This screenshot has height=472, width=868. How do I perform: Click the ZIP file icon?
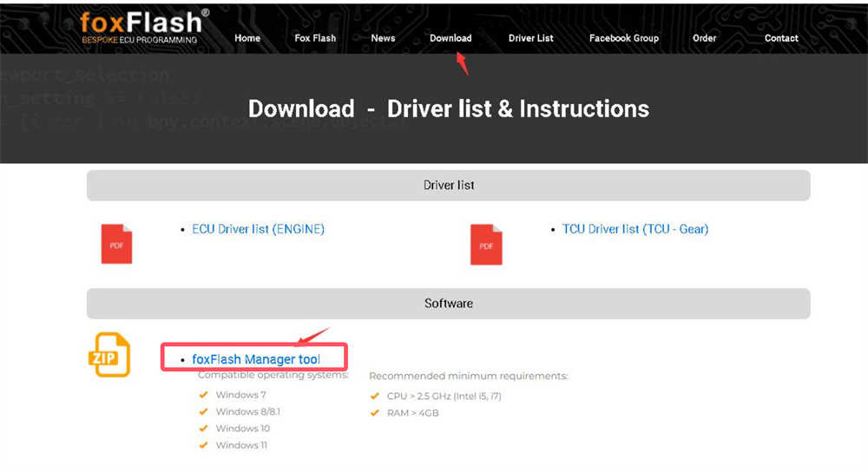pos(109,355)
